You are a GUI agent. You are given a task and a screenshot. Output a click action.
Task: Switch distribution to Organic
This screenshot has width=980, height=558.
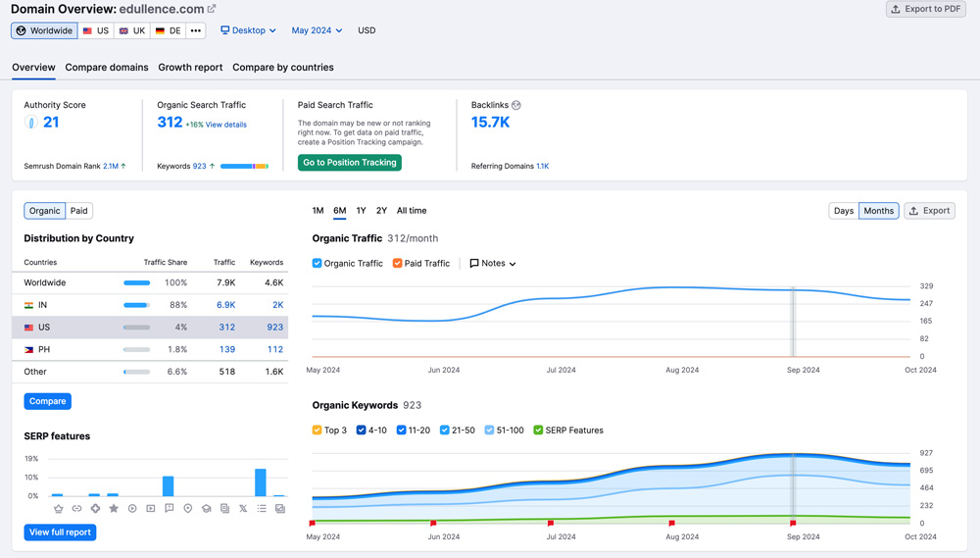[x=44, y=211]
